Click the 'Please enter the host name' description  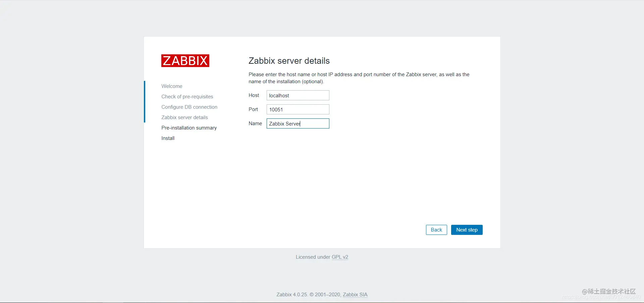point(359,78)
